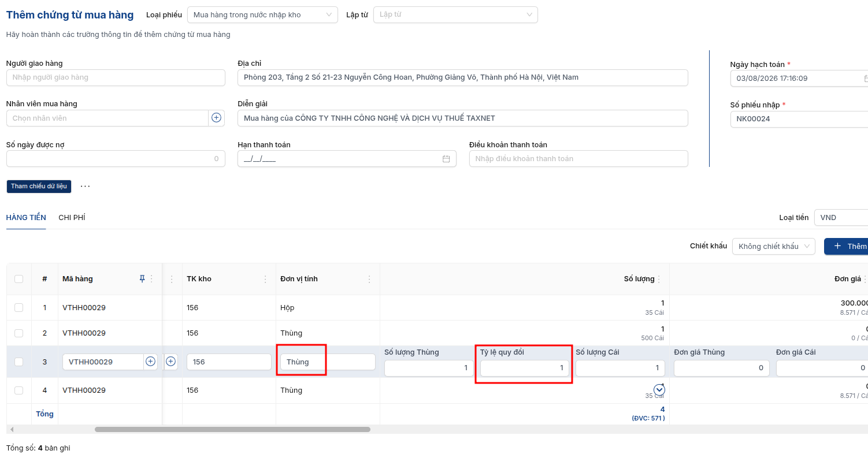Click round chevron-down icon in row 4

pos(659,390)
